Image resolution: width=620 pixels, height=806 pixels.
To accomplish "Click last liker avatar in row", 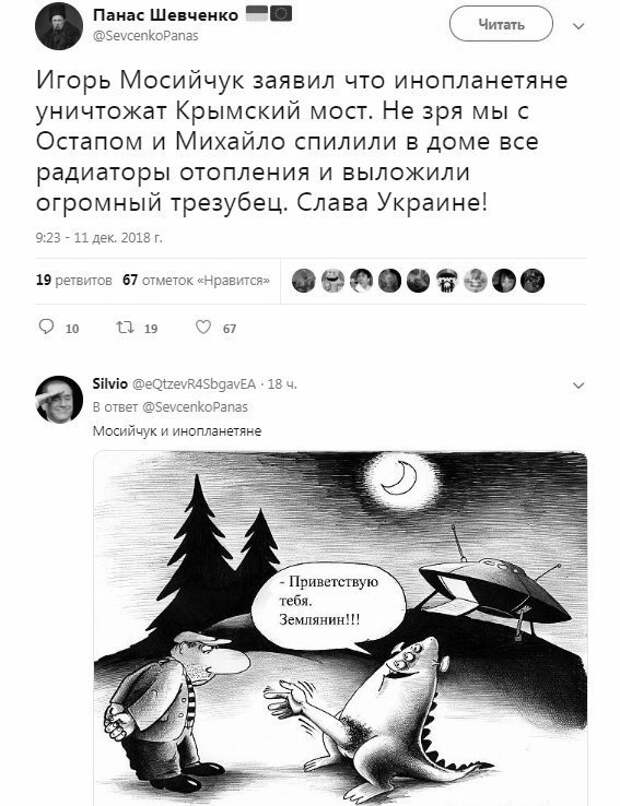I will click(x=532, y=281).
